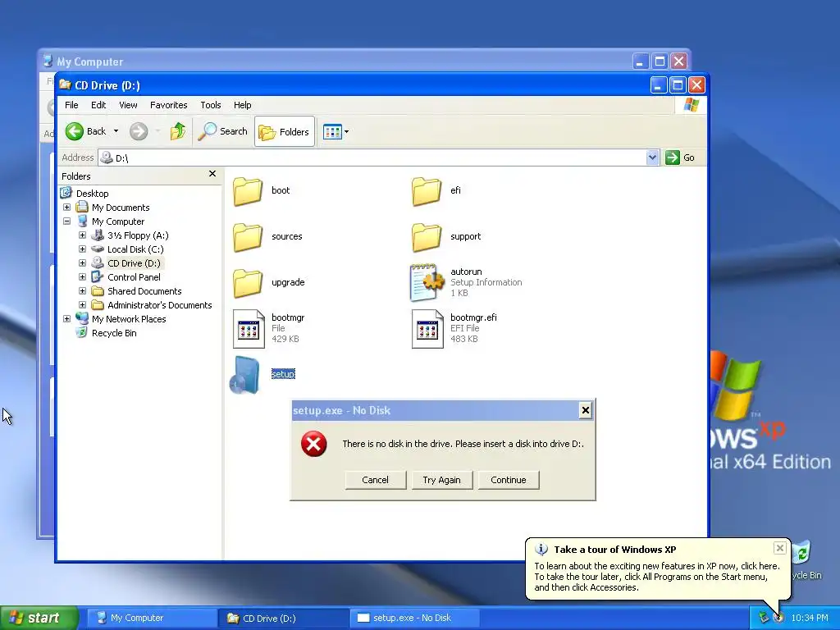Expand Administrator's Documents node
The image size is (840, 630).
[x=82, y=305]
